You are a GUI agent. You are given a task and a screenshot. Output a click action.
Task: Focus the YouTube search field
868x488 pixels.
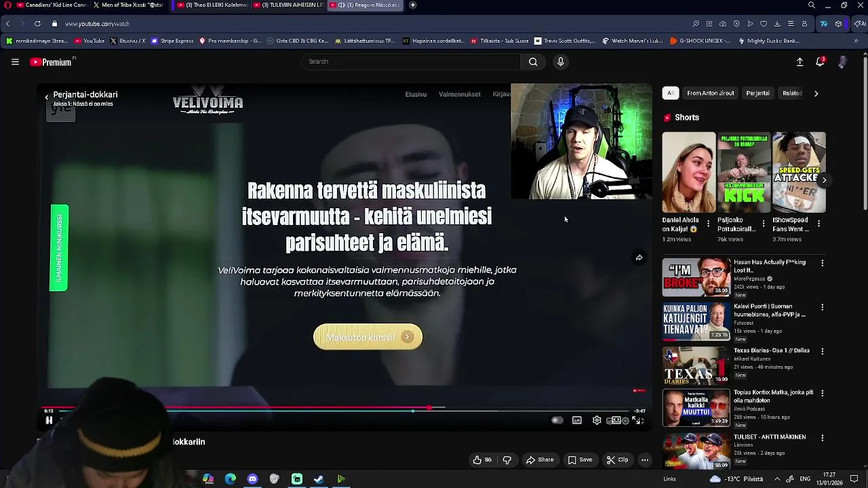(x=411, y=62)
